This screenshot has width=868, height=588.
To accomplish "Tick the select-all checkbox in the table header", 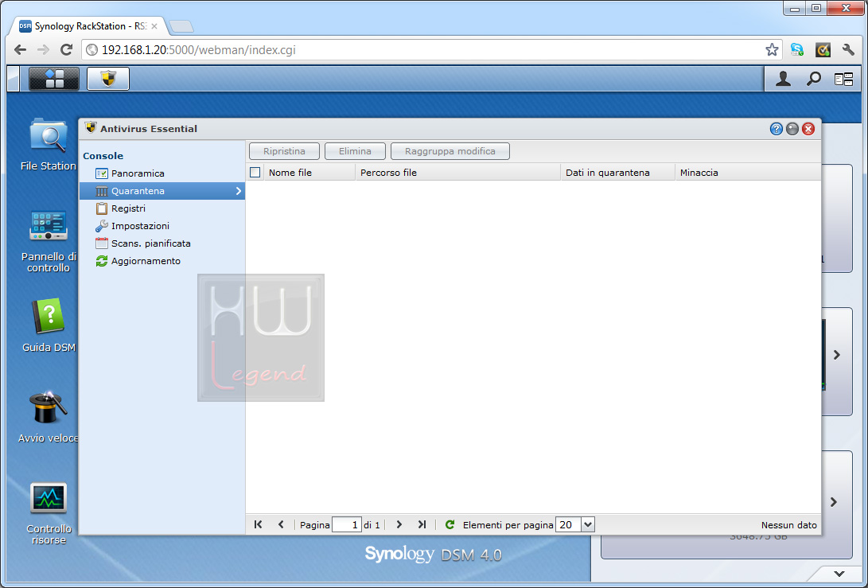I will [x=255, y=172].
